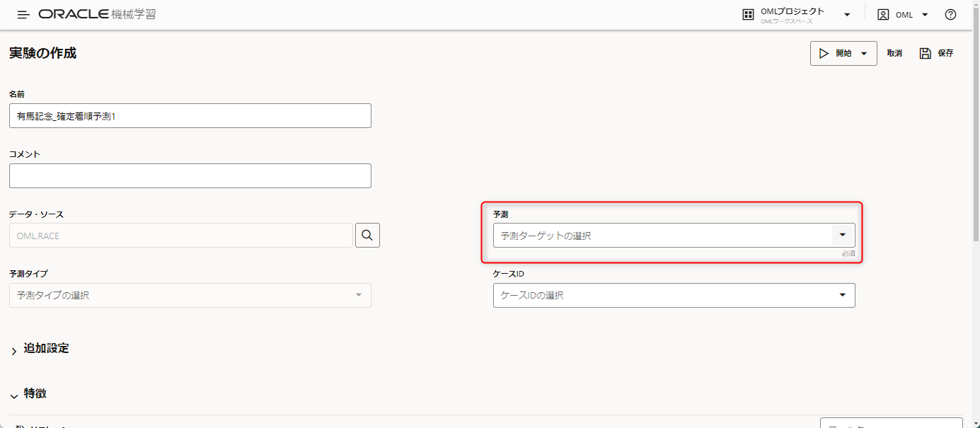Click the Oracle 機械学習 logo

click(98, 14)
